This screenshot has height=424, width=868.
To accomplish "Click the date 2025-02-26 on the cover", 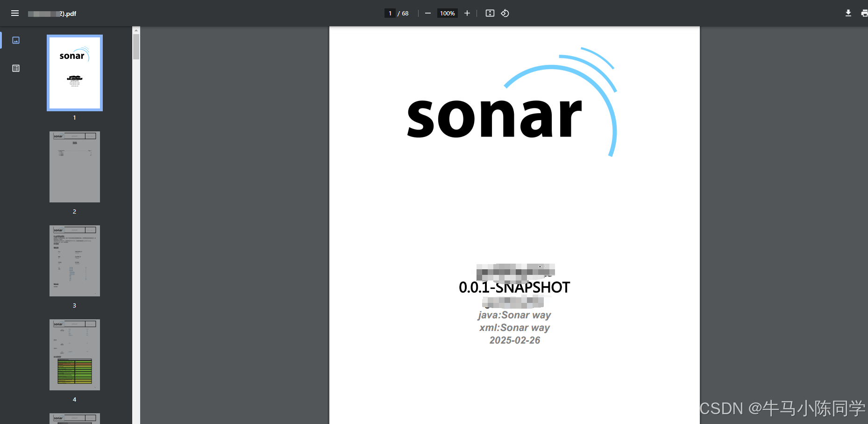I will click(x=515, y=340).
